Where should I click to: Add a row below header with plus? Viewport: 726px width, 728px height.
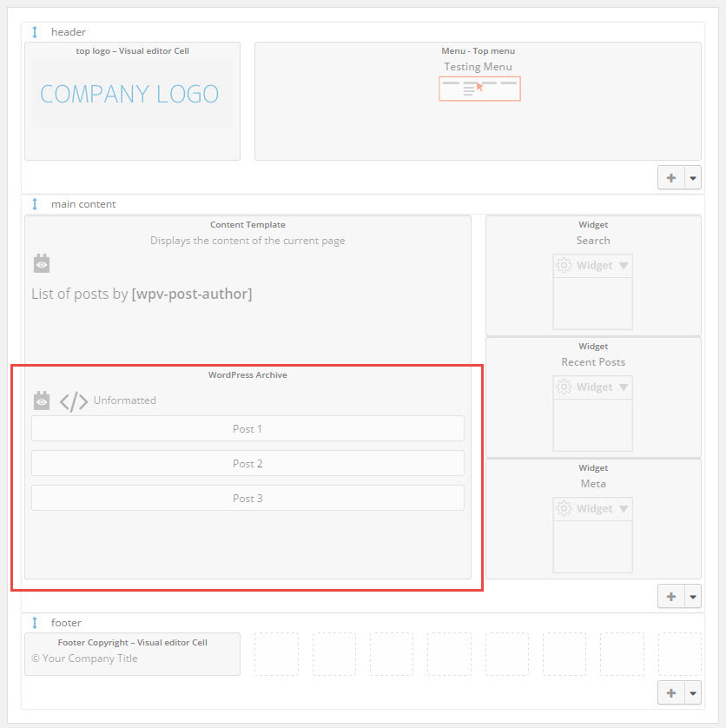coord(671,178)
